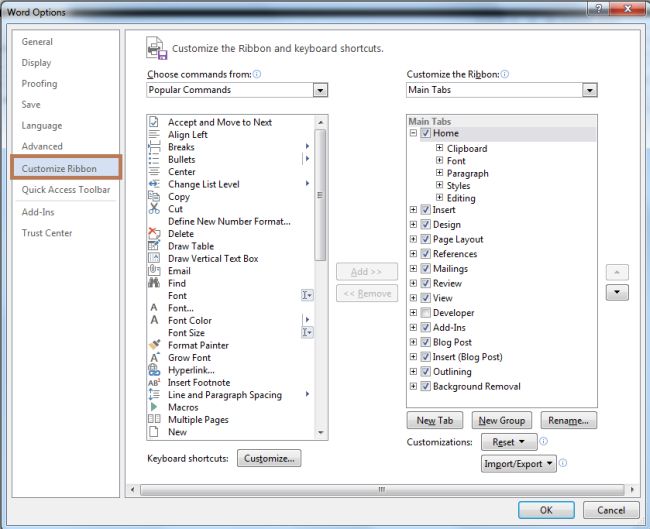Select the Bullets command icon

point(154,159)
